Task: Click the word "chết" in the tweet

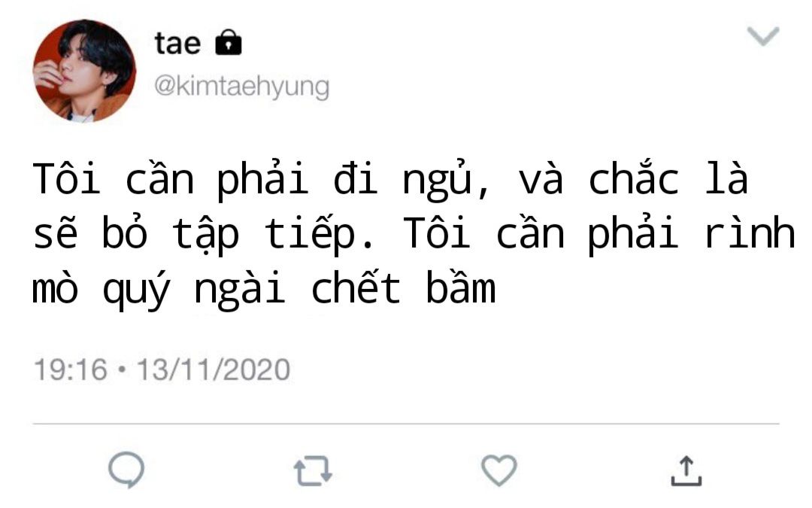Action: pos(356,286)
